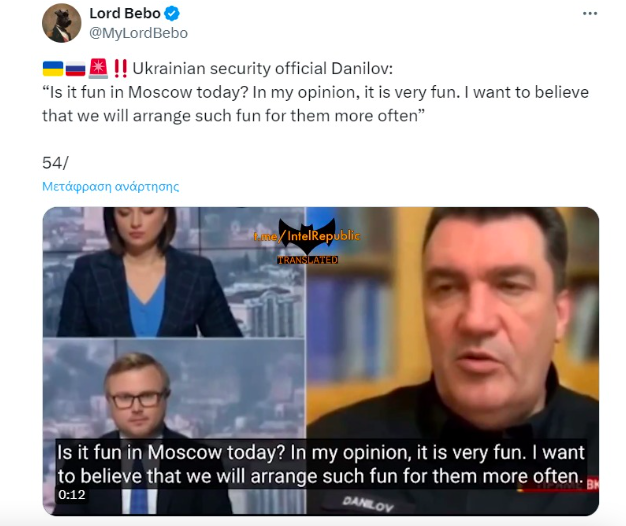Click the red siren emoji
Image resolution: width=626 pixels, height=526 pixels.
[98, 68]
